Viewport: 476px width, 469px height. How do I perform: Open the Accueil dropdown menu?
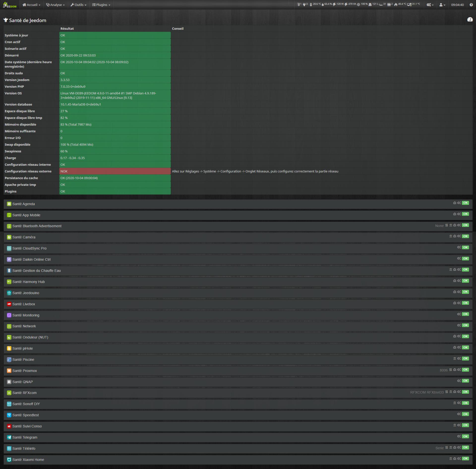(31, 5)
